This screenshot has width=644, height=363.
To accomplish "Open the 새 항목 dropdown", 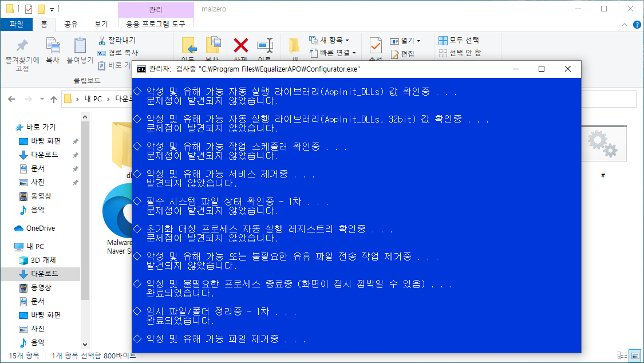I will click(329, 40).
